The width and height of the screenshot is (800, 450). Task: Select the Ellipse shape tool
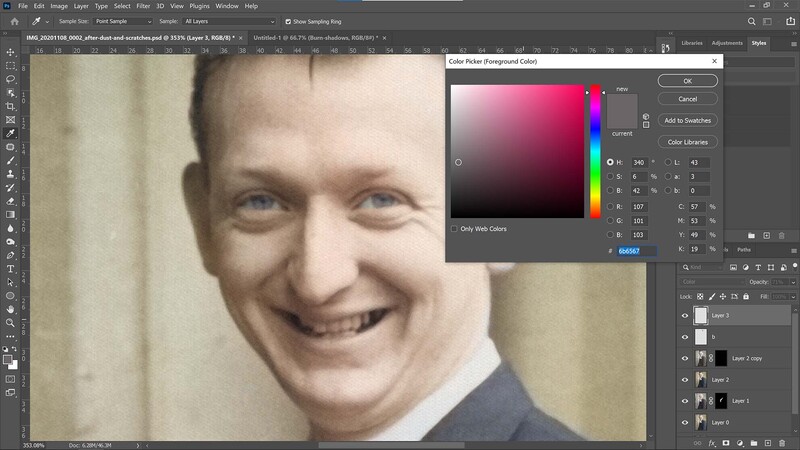coord(10,295)
